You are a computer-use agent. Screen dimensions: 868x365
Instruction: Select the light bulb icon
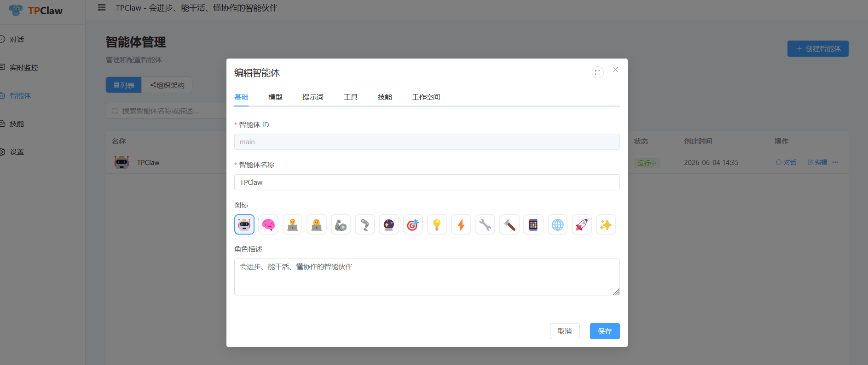(437, 224)
